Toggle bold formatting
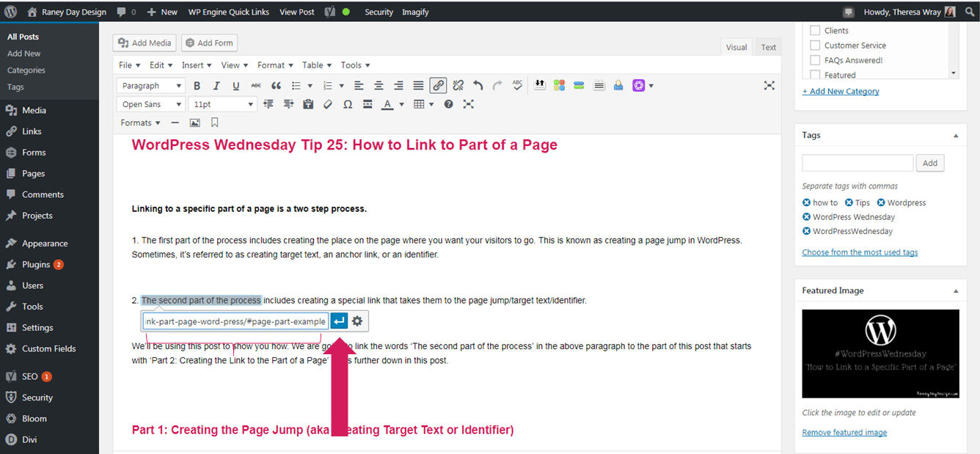Image resolution: width=980 pixels, height=454 pixels. click(197, 86)
